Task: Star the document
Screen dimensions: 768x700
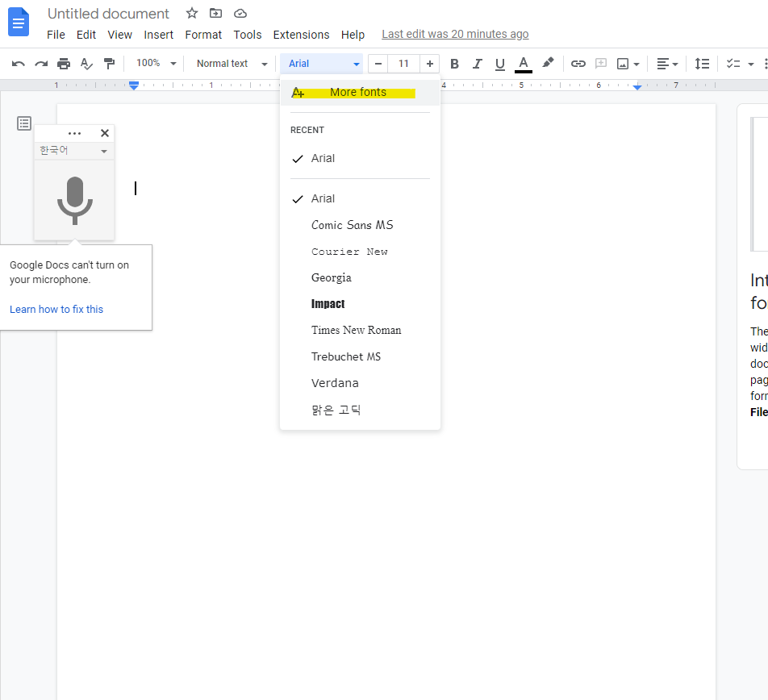Action: coord(192,13)
